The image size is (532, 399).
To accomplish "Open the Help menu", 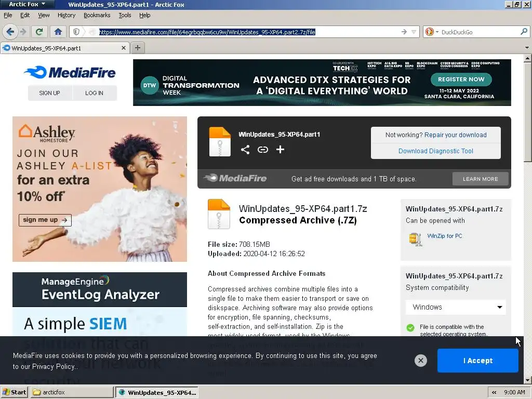I will 144,15.
